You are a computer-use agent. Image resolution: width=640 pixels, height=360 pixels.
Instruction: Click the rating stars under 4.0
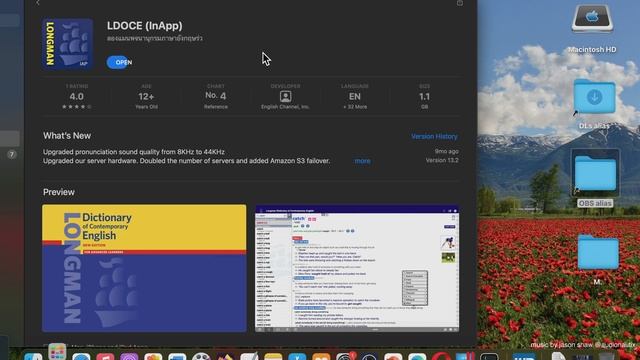click(x=77, y=107)
